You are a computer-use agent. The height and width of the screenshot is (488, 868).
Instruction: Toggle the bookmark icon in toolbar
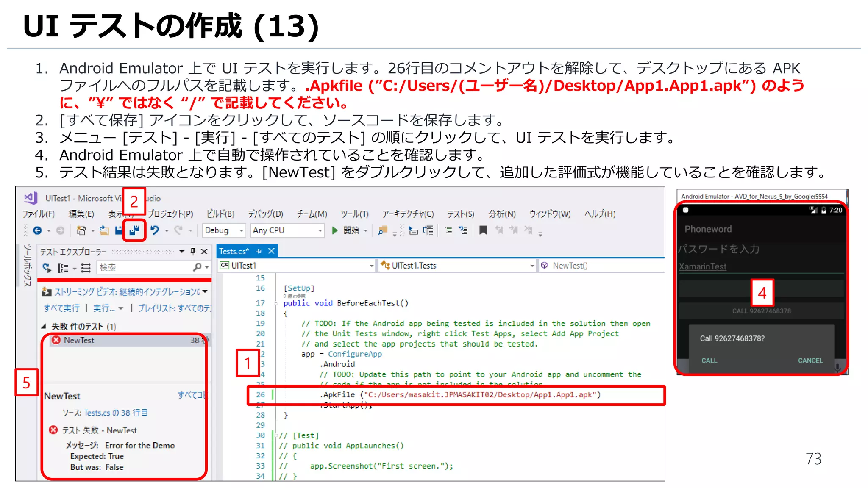coord(483,230)
